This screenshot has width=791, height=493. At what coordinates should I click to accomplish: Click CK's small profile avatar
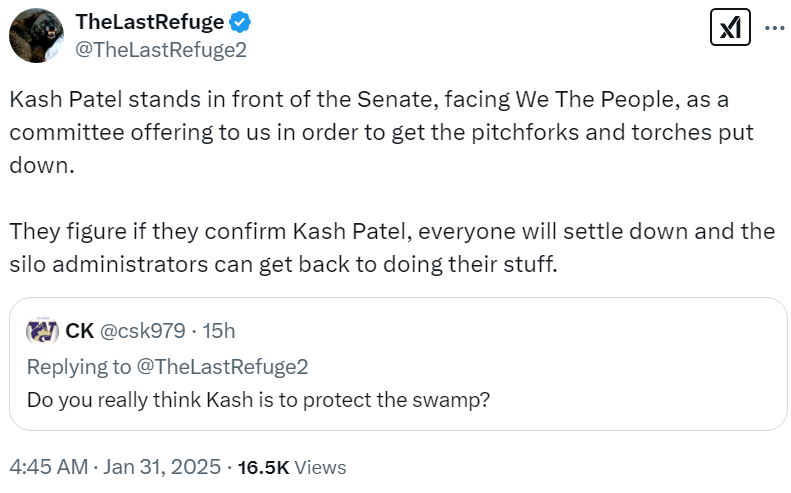coord(42,330)
